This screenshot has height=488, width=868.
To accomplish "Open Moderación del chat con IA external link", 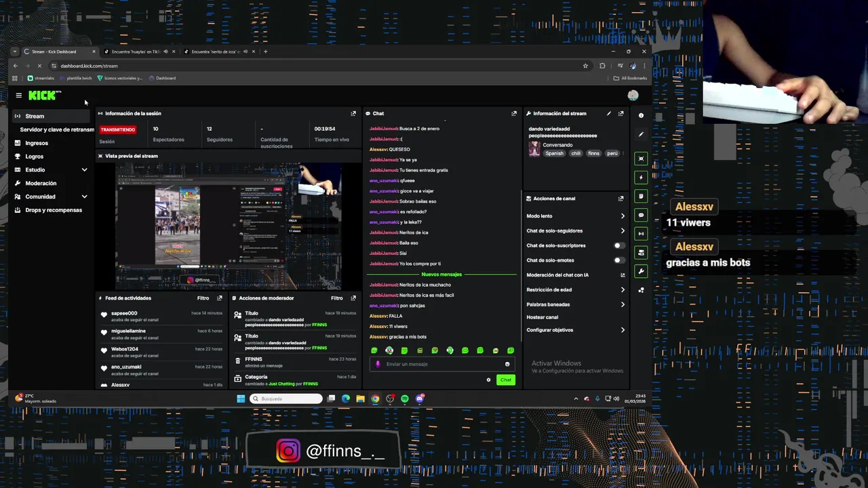I will [x=623, y=275].
